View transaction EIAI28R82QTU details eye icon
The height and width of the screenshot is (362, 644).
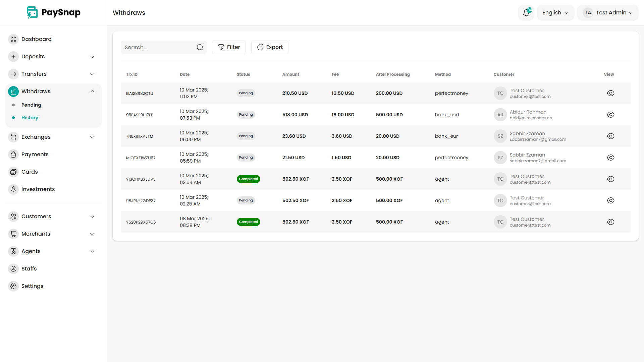coord(610,93)
